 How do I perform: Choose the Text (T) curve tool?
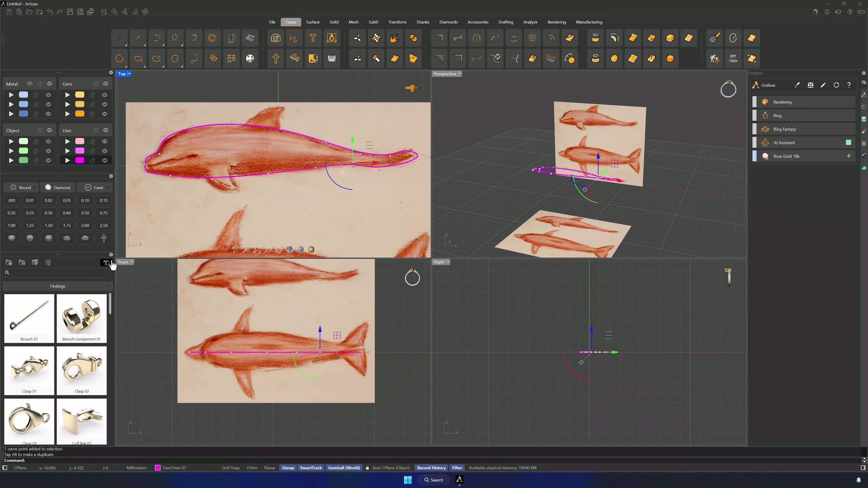coord(313,38)
